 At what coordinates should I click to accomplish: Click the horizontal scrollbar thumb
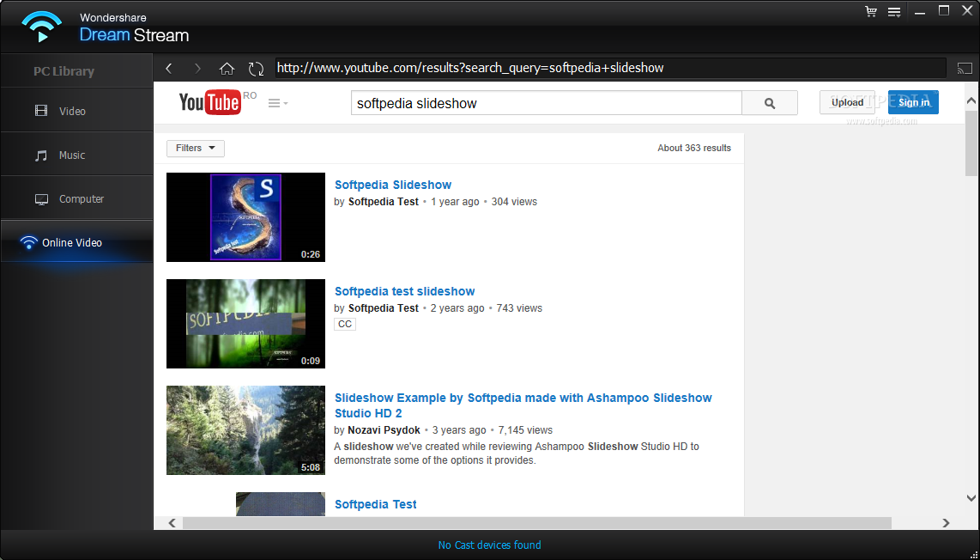pos(537,522)
